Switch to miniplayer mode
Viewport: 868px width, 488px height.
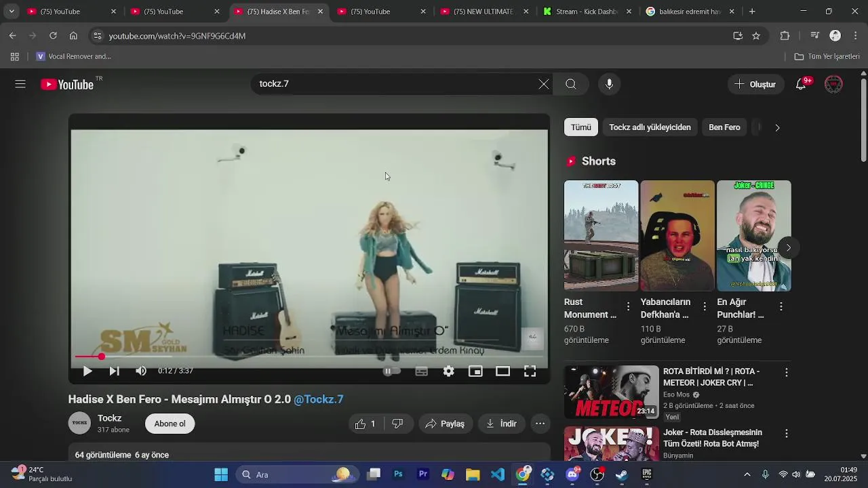[475, 371]
